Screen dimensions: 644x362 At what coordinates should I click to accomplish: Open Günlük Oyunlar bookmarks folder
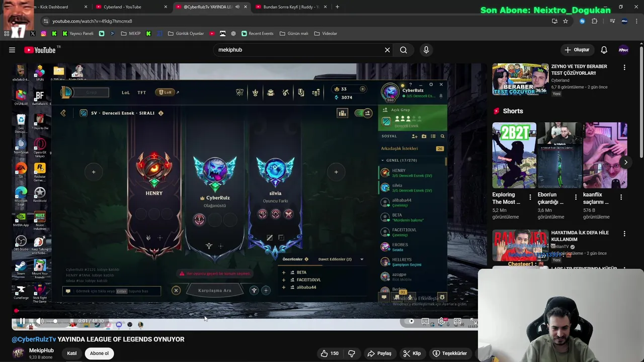pos(186,34)
